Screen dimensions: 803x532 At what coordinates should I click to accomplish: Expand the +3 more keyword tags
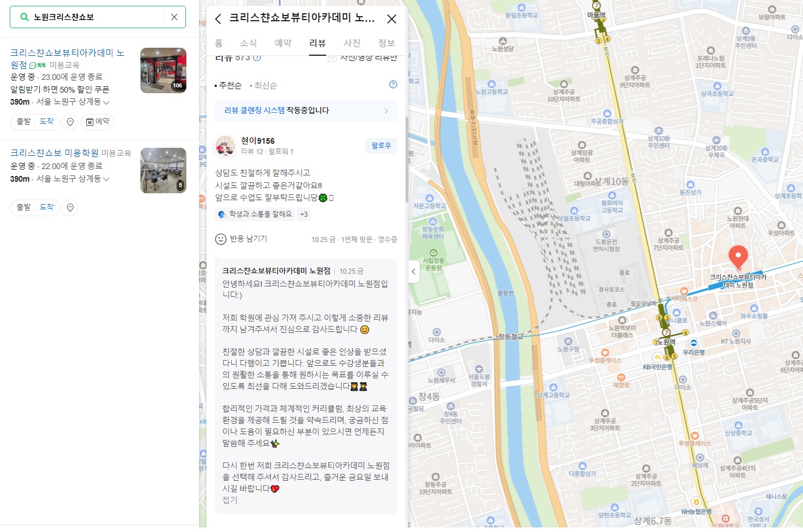click(x=304, y=214)
